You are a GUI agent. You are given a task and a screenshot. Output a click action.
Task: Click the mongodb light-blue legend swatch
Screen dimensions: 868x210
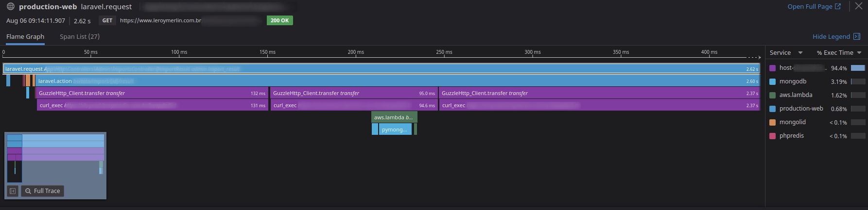773,82
